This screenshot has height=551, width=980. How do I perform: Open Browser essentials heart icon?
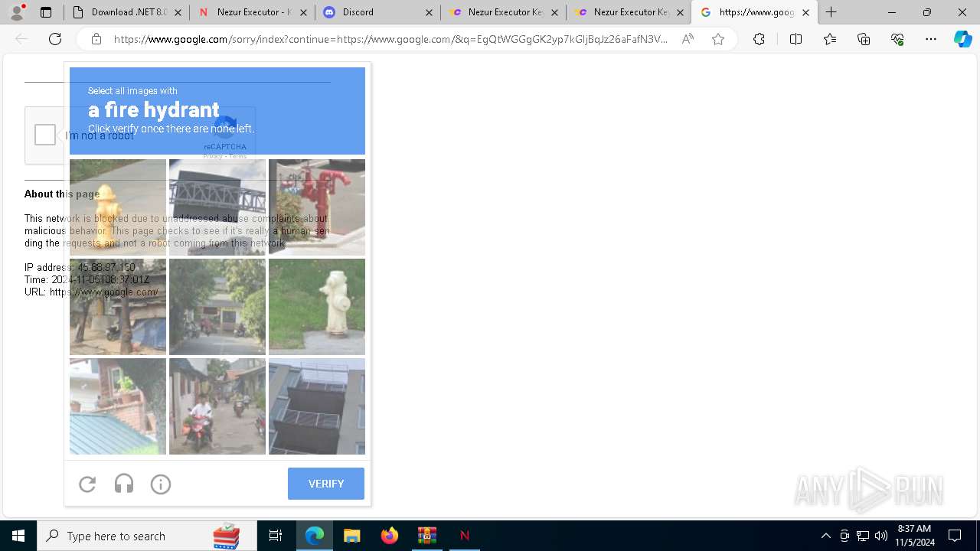pyautogui.click(x=897, y=39)
